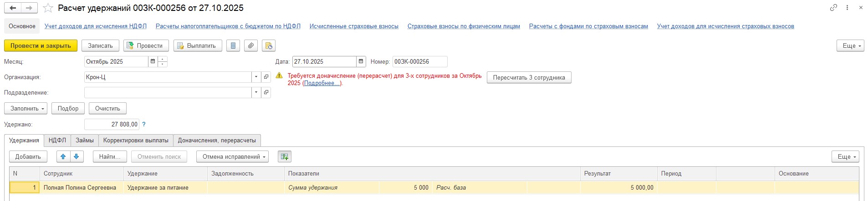The image size is (868, 201).
Task: Increase the Месяц value with the up spinner
Action: [x=163, y=59]
